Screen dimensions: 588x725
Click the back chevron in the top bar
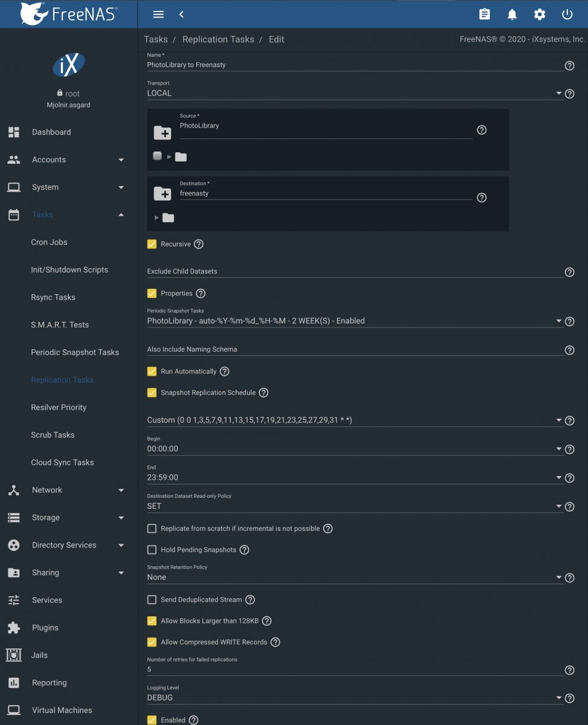pos(181,14)
